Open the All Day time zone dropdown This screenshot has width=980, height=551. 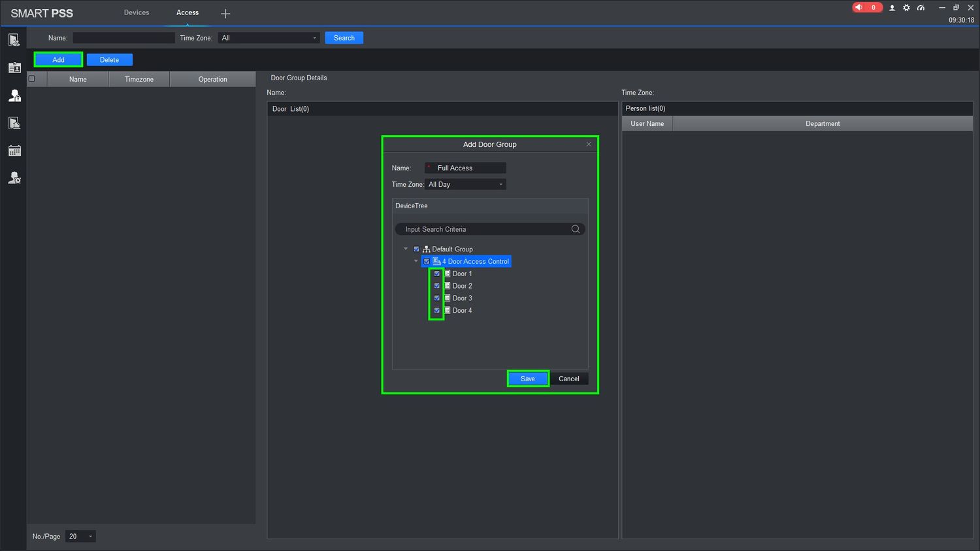click(x=465, y=185)
